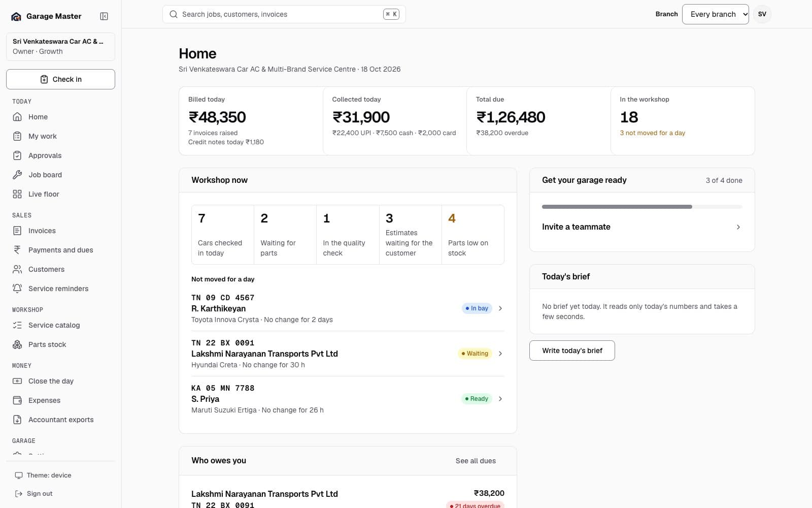812x508 pixels.
Task: Click the ₹38,200 dues amount
Action: [489, 493]
